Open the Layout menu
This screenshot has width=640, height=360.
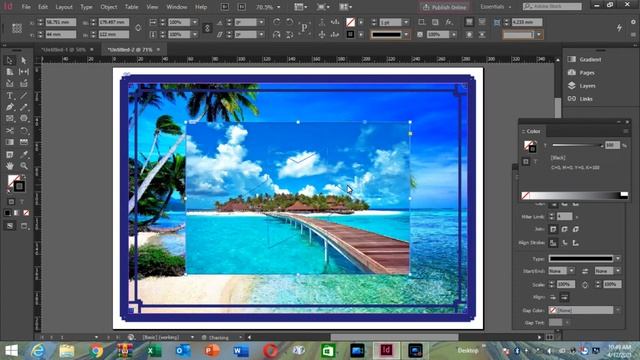(64, 7)
